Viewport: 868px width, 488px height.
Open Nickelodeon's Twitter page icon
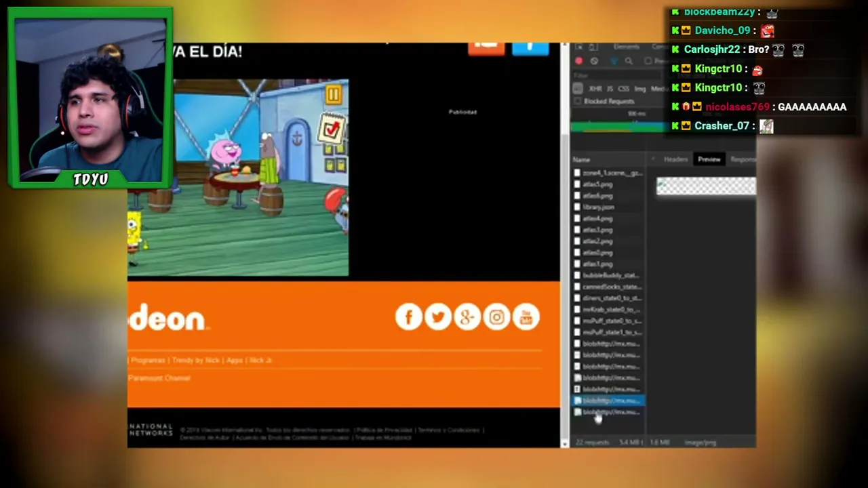coord(438,317)
